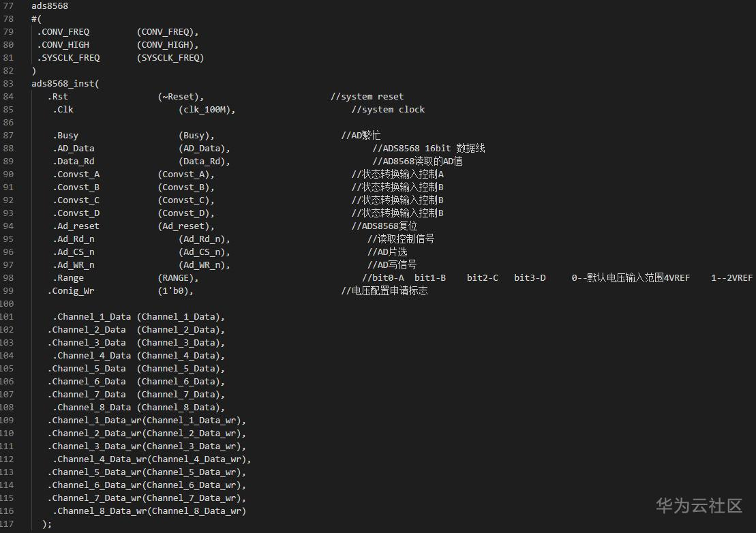Image resolution: width=756 pixels, height=533 pixels.
Task: Click the ads8568 module name on line 77
Action: (50, 6)
